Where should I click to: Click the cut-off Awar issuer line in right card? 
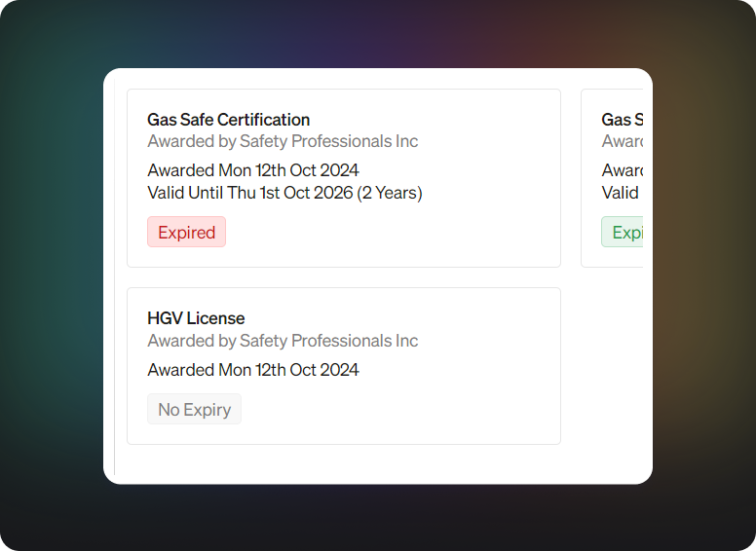pyautogui.click(x=622, y=141)
